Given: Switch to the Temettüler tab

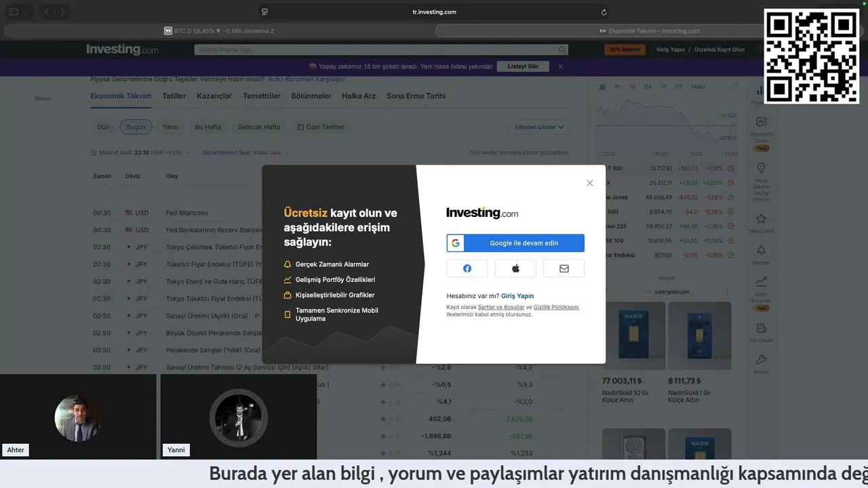Looking at the screenshot, I should (x=262, y=96).
